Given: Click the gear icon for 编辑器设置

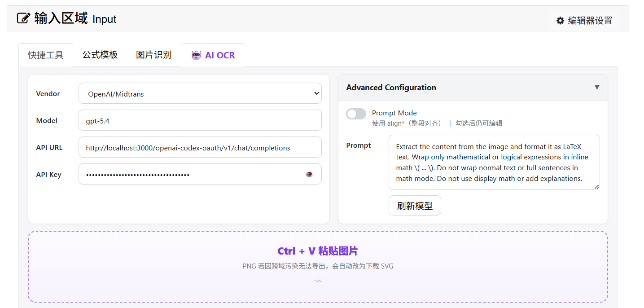Looking at the screenshot, I should tap(560, 21).
